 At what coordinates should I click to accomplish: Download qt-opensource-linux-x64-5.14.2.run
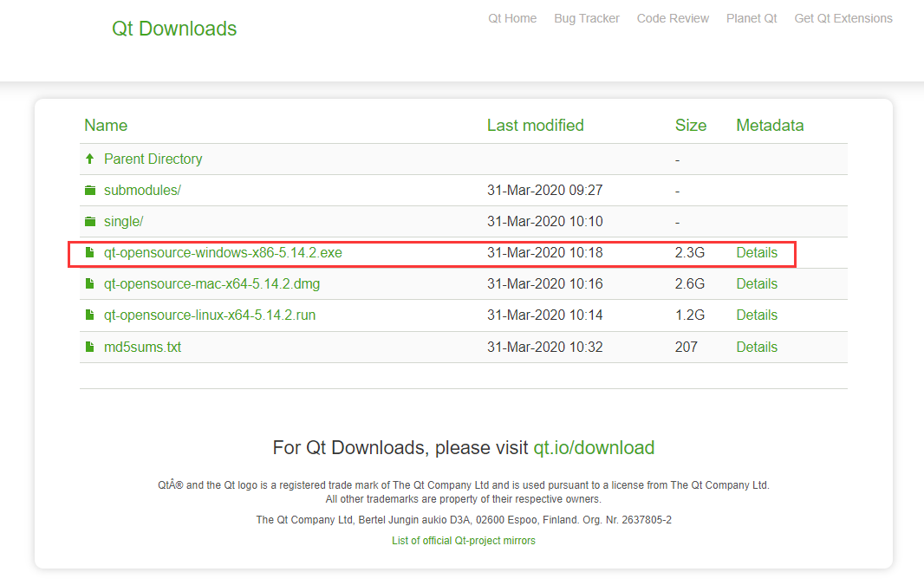pyautogui.click(x=210, y=315)
